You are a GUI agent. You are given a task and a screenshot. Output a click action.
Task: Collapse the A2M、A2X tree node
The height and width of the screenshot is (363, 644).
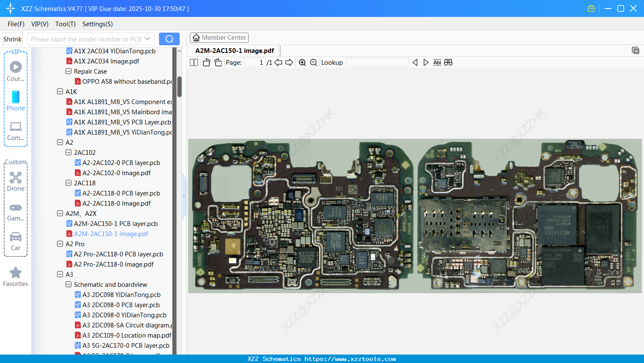tap(60, 213)
